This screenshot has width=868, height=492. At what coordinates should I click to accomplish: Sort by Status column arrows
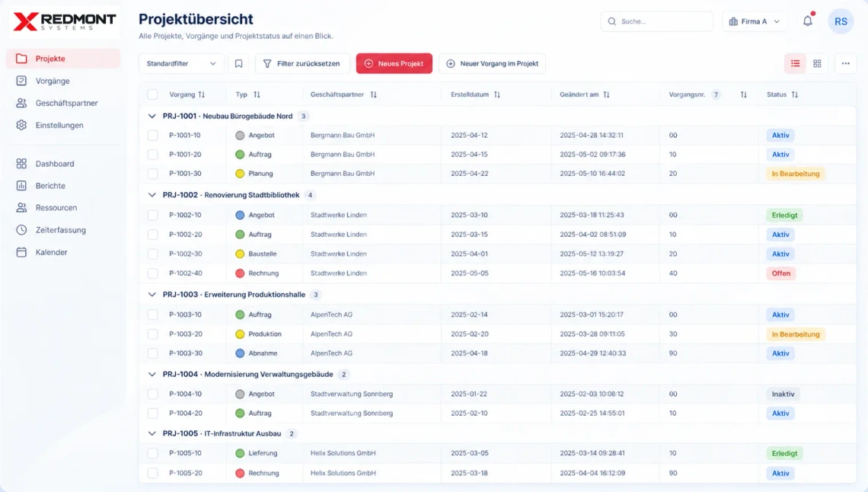[795, 94]
